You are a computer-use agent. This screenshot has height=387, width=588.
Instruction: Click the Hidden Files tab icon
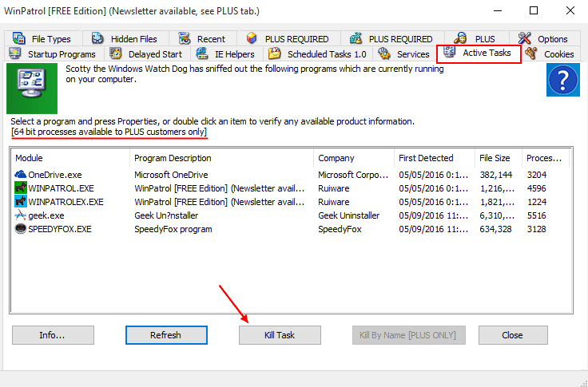(x=97, y=38)
